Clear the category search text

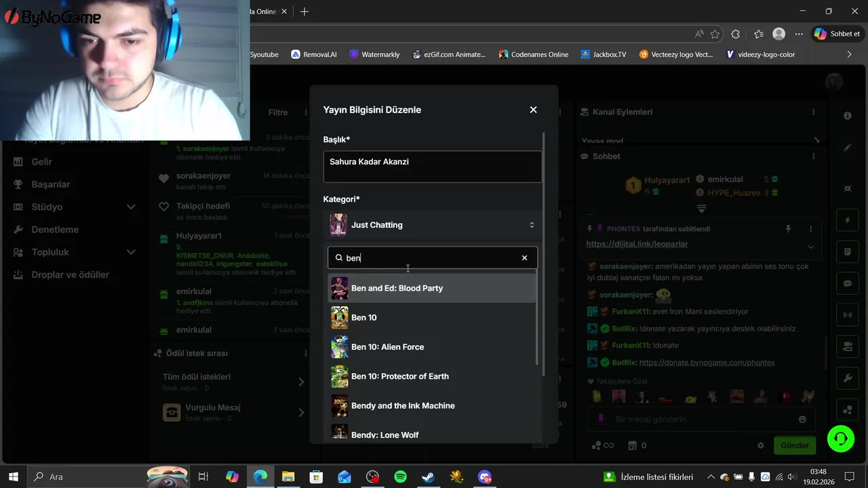tap(524, 258)
